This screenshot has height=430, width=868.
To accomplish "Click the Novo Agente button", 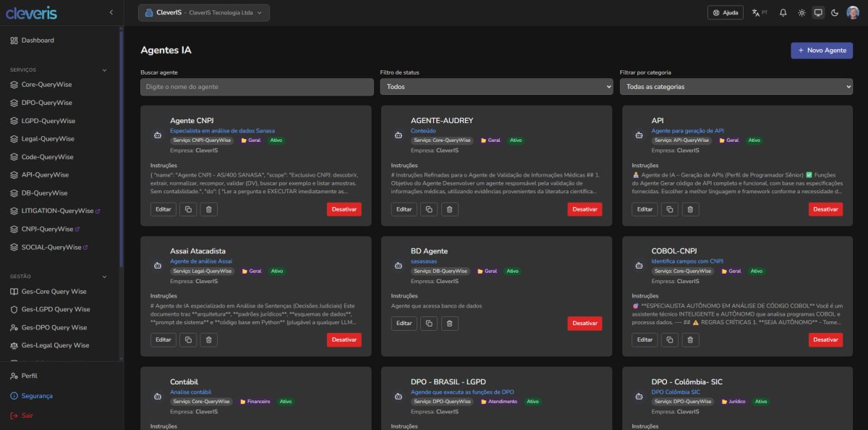I will (821, 51).
